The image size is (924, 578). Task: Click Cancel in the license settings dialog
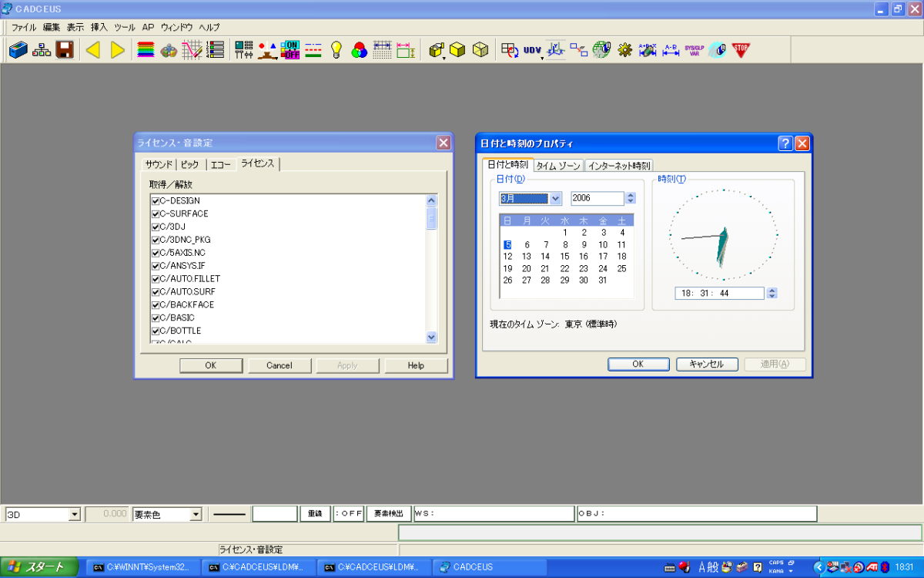point(280,365)
